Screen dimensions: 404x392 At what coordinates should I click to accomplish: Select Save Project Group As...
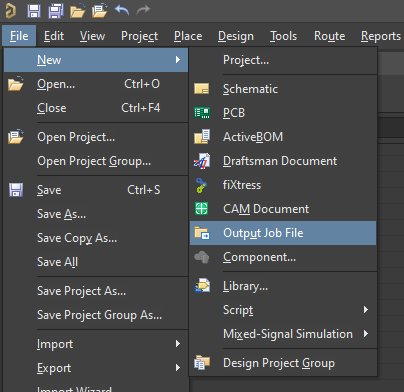96,315
